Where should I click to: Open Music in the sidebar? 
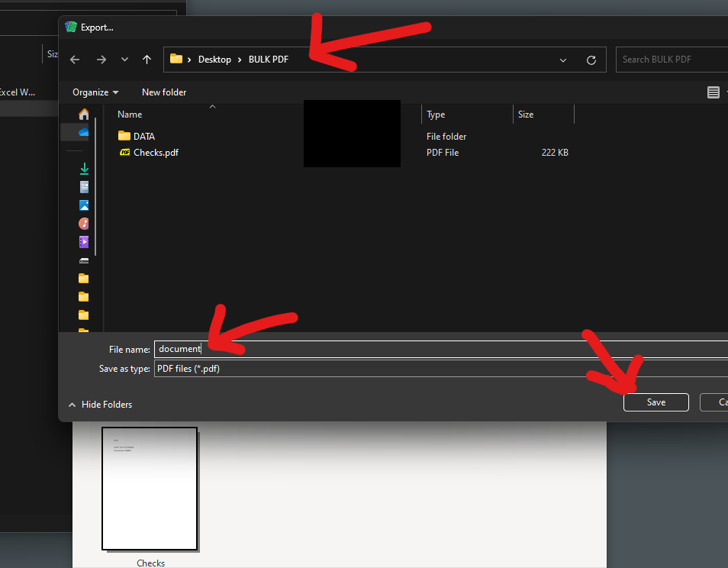(84, 223)
